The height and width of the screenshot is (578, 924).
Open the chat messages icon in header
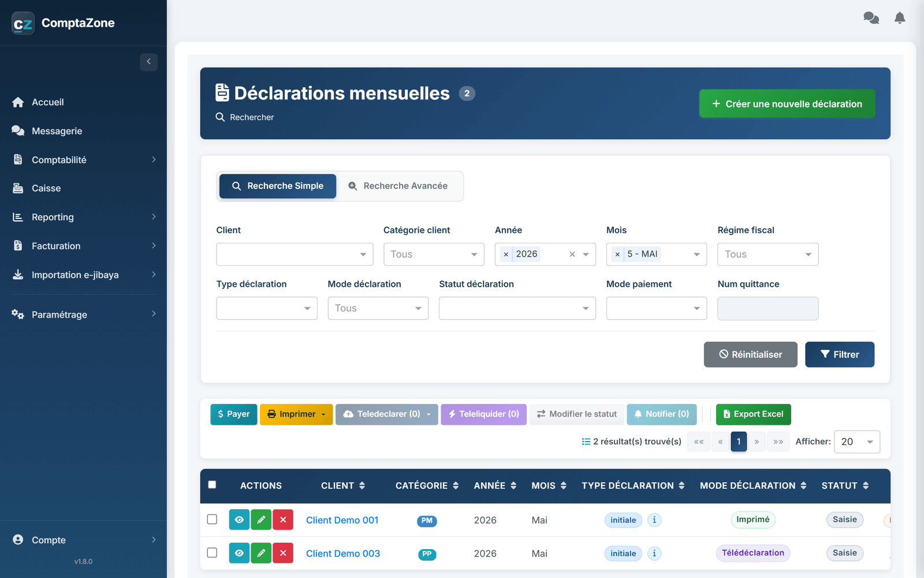(871, 18)
